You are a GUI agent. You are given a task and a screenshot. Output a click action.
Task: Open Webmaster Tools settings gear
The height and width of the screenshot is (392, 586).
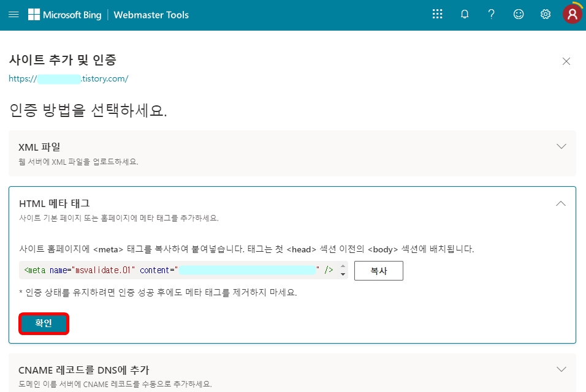click(545, 14)
